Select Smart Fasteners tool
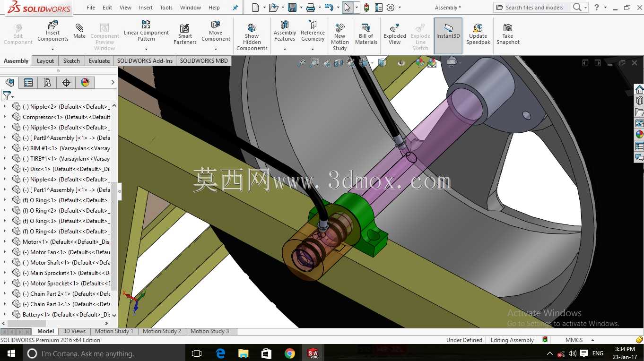The image size is (644, 361). click(185, 34)
